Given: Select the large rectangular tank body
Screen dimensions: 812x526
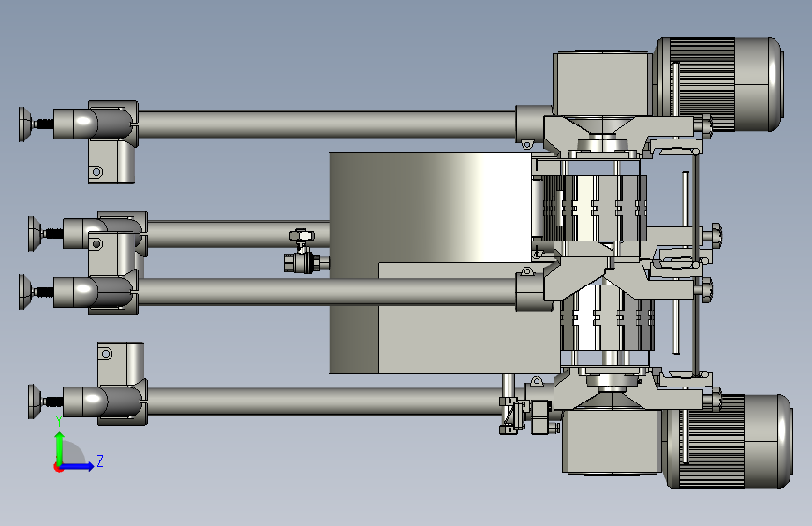Looking at the screenshot, I should coord(431,262).
